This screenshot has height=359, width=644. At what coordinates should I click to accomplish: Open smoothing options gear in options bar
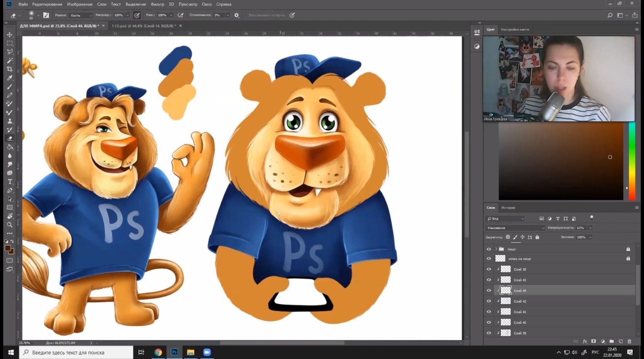coord(237,15)
